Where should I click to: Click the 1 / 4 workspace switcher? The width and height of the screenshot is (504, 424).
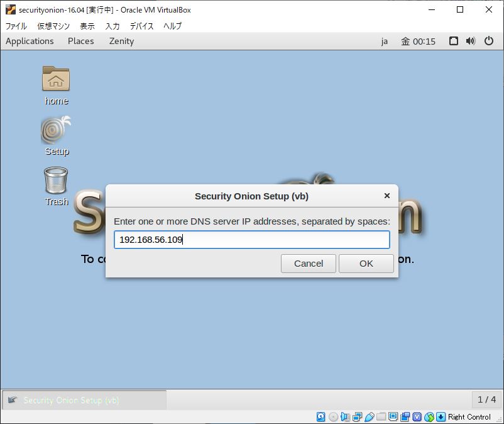pyautogui.click(x=486, y=399)
